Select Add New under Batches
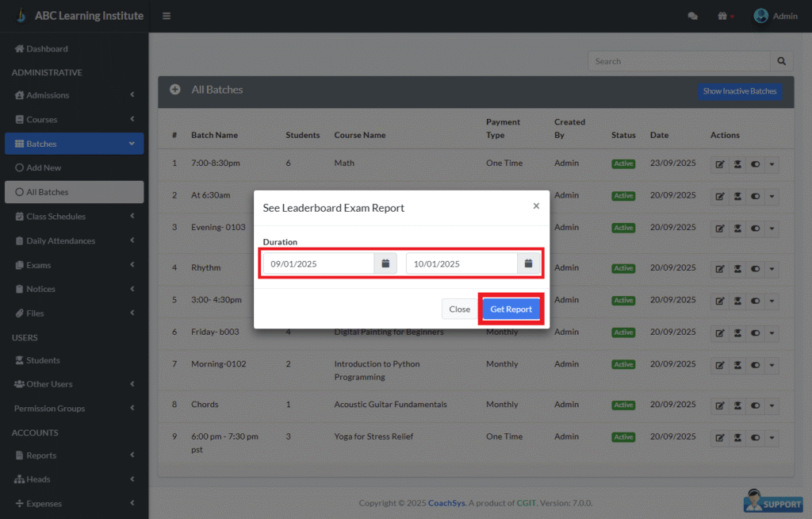The image size is (812, 519). [44, 168]
